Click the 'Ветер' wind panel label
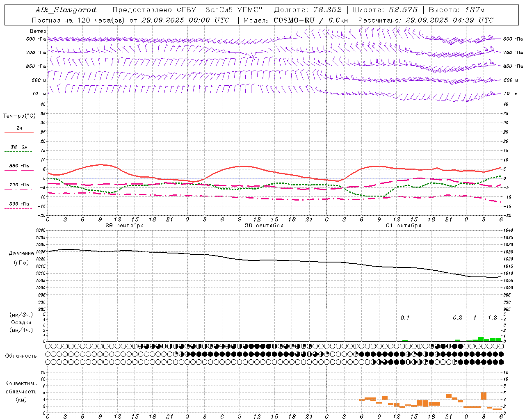Image resolution: width=525 pixels, height=420 pixels. coord(38,31)
